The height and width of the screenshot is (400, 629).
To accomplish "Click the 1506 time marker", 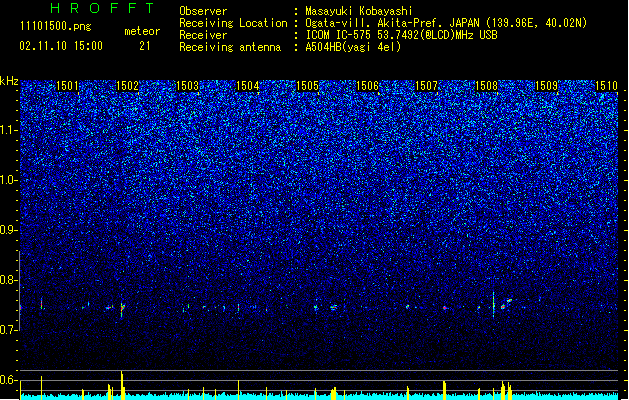I will (x=367, y=86).
